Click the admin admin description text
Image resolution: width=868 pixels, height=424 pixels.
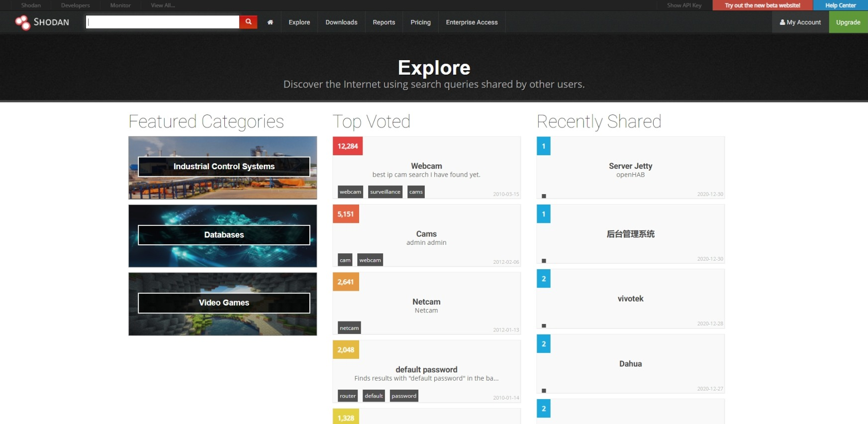[426, 243]
